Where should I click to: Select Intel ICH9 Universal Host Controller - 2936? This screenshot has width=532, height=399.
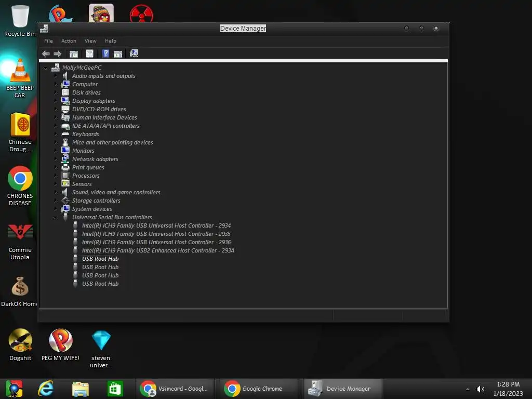pos(156,242)
